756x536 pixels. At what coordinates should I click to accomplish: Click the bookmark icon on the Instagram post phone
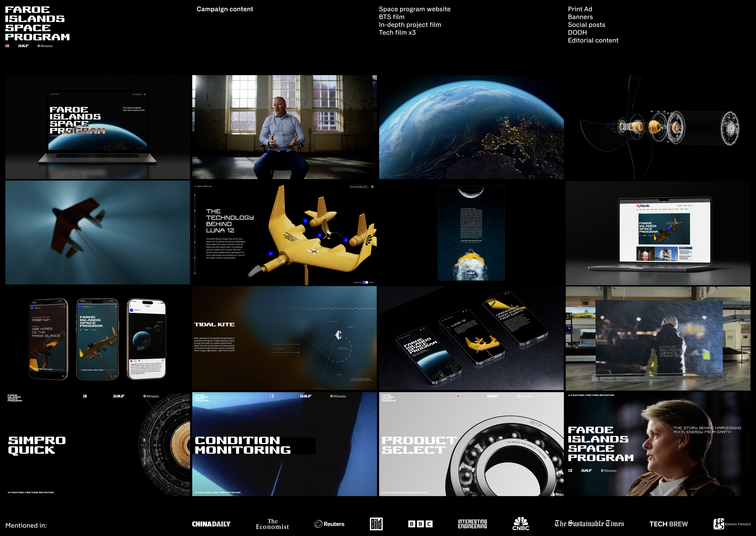click(x=163, y=360)
